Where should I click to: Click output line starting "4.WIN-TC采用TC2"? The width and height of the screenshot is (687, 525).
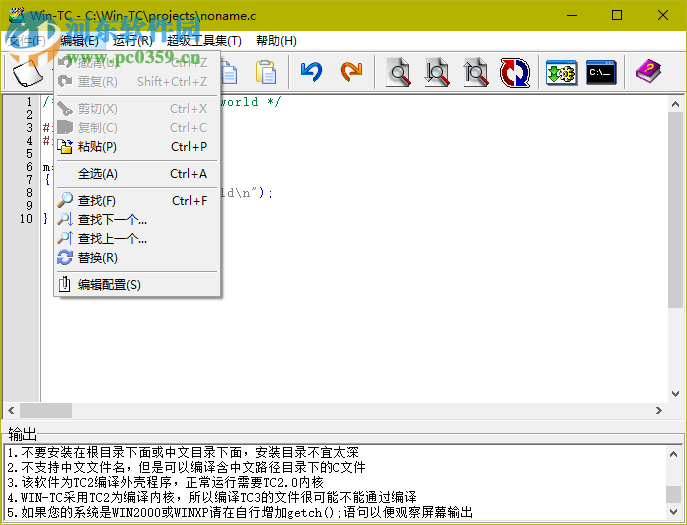(x=212, y=497)
